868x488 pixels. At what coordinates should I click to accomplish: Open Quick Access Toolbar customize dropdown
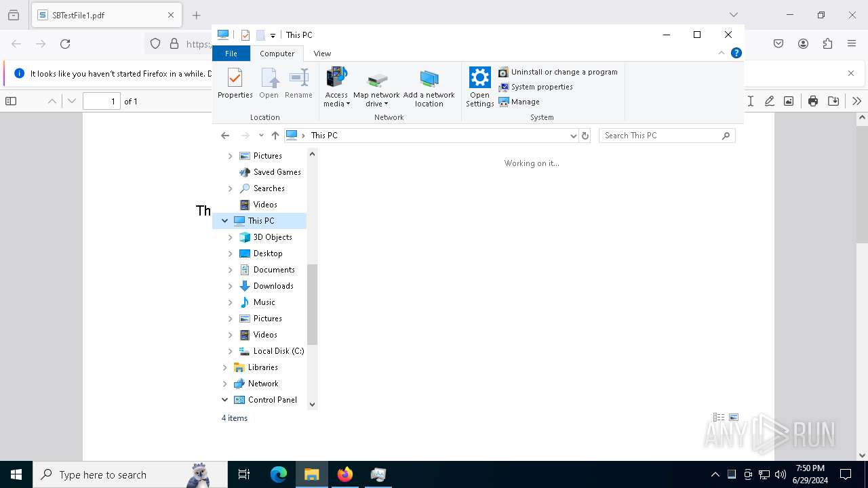(x=273, y=35)
